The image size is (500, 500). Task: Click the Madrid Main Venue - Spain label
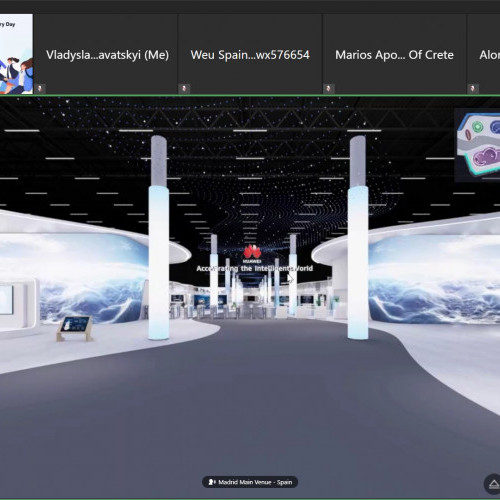pyautogui.click(x=250, y=482)
